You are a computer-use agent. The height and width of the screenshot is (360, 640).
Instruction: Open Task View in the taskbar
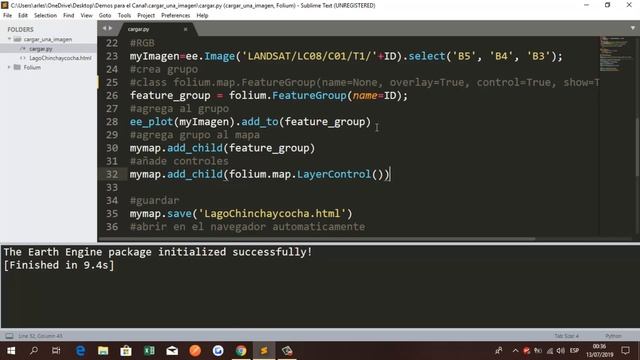[x=56, y=351]
